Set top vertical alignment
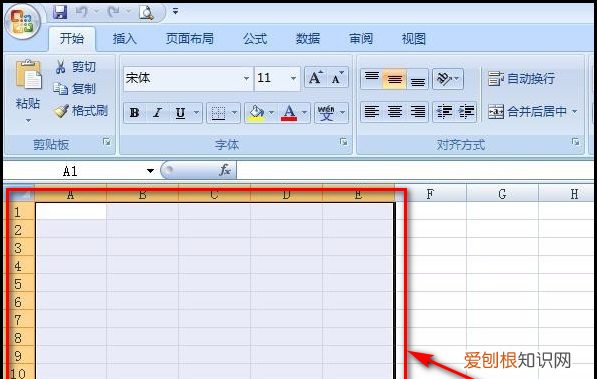Image resolution: width=597 pixels, height=379 pixels. click(372, 79)
